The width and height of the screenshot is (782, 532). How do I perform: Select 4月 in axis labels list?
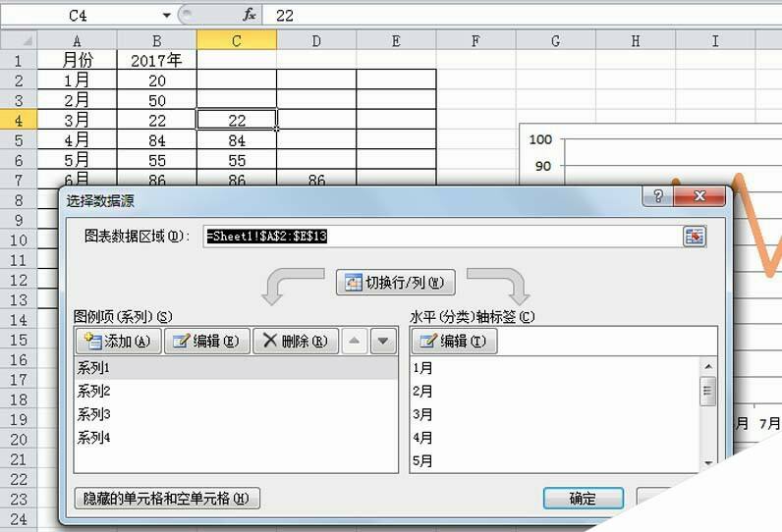pos(555,438)
